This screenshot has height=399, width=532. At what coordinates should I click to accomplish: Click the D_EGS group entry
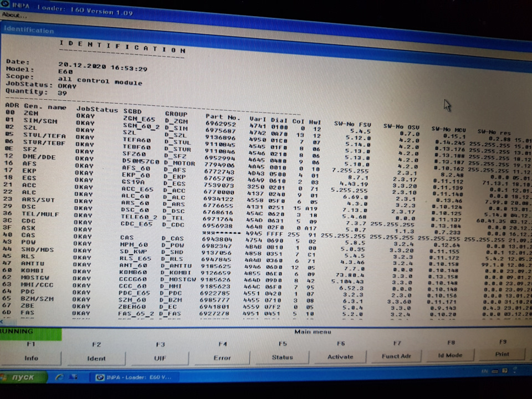click(174, 183)
